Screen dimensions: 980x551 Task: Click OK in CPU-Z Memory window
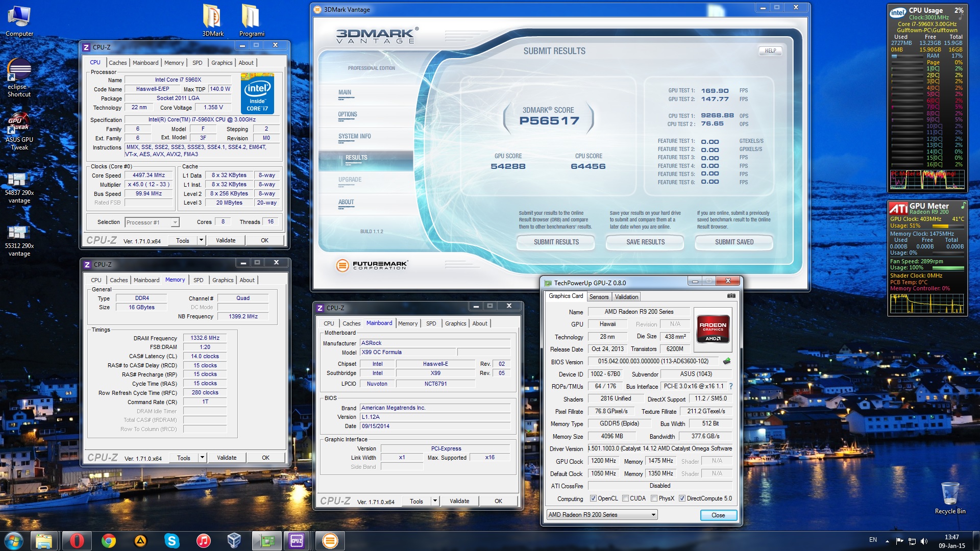[265, 458]
